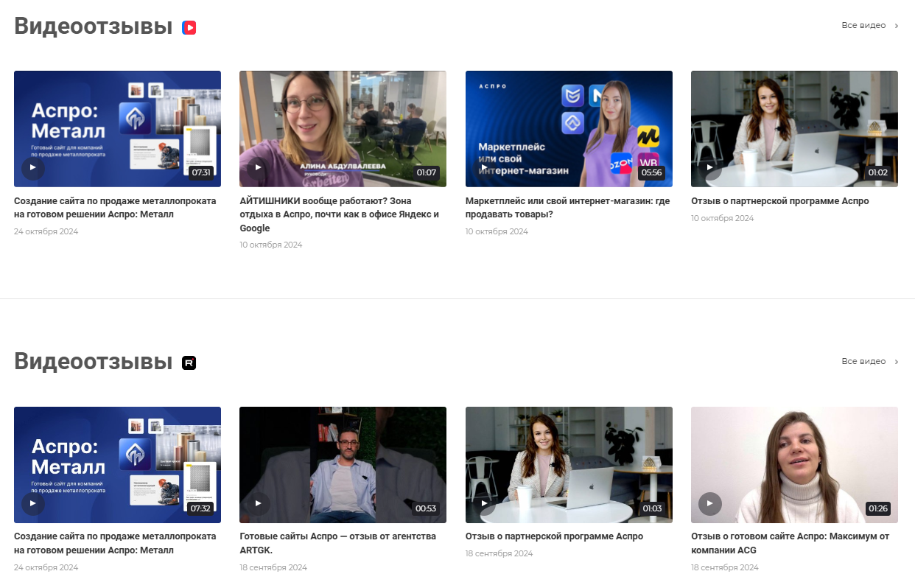Click the date under the ARTGK review title
Image resolution: width=915 pixels, height=588 pixels.
[273, 567]
